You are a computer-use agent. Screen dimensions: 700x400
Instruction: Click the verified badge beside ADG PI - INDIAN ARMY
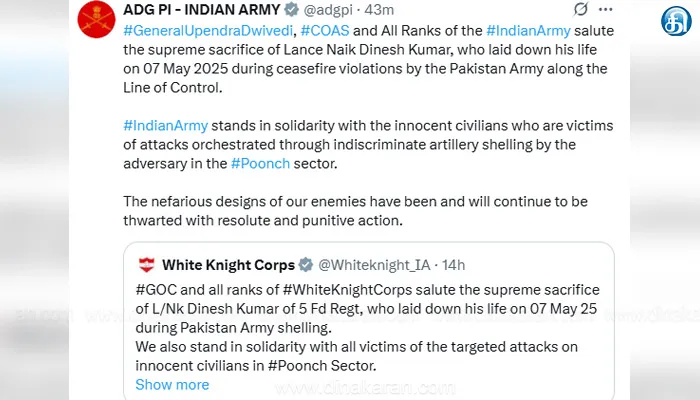click(x=292, y=9)
